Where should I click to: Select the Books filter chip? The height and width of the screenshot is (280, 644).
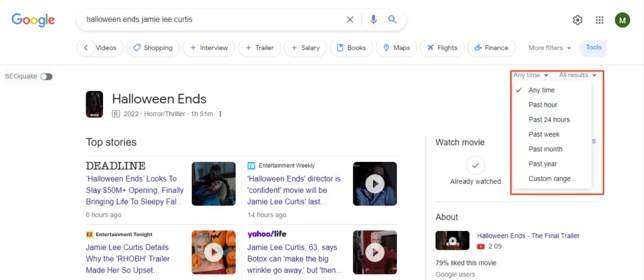click(x=351, y=48)
